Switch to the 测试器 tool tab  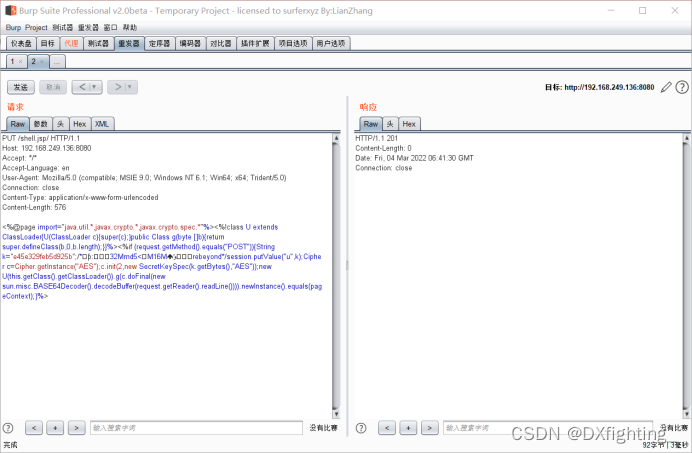(98, 43)
